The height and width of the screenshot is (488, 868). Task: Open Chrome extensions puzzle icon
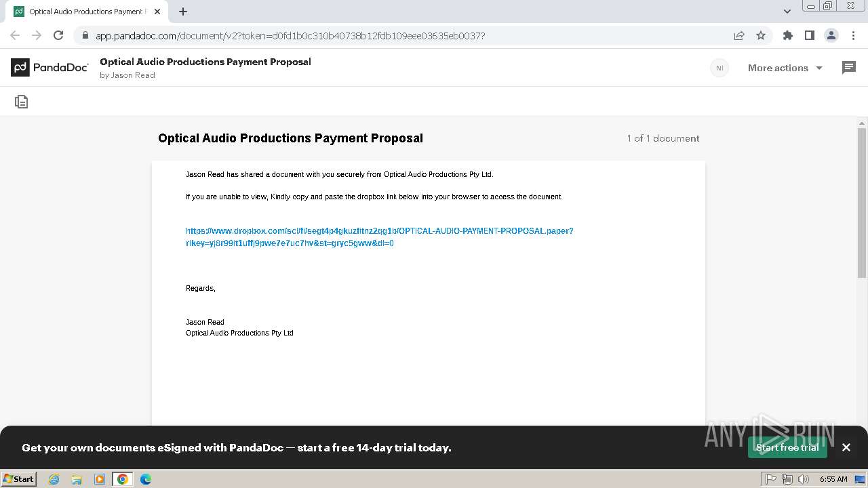pos(788,35)
